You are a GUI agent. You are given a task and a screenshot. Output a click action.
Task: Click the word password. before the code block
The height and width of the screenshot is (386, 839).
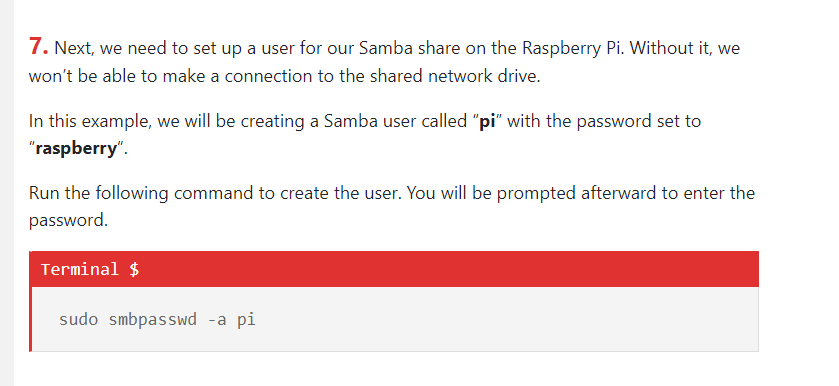coord(68,221)
